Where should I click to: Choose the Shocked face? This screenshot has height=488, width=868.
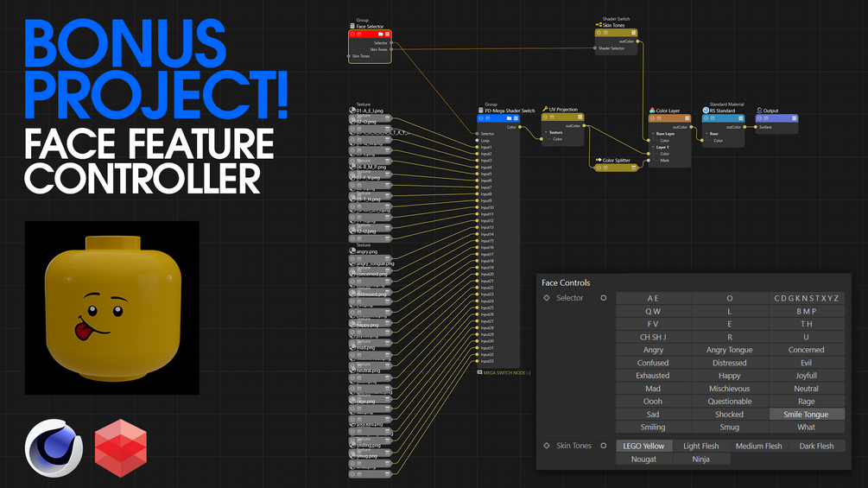tap(730, 414)
